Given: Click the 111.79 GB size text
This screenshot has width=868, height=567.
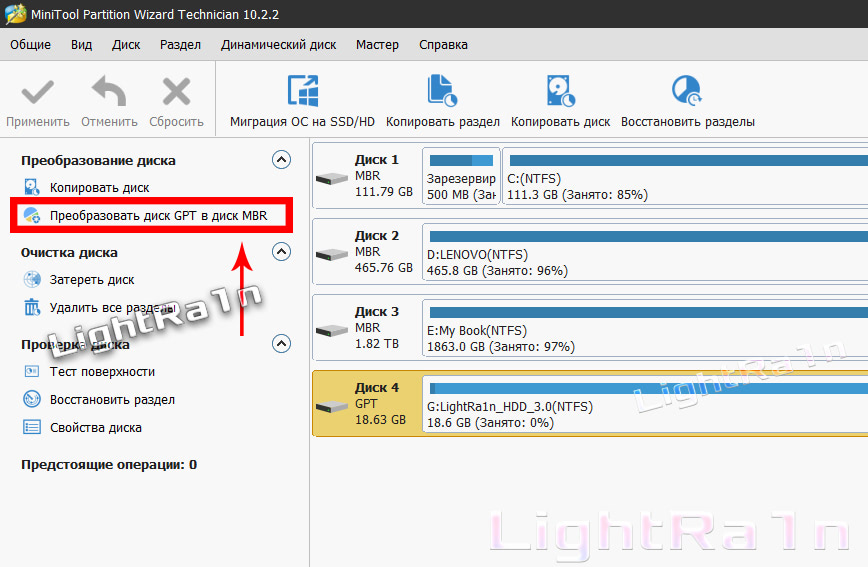Looking at the screenshot, I should 384,192.
